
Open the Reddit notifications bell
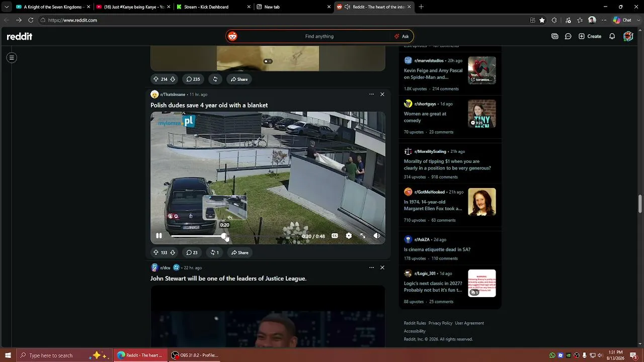[612, 36]
